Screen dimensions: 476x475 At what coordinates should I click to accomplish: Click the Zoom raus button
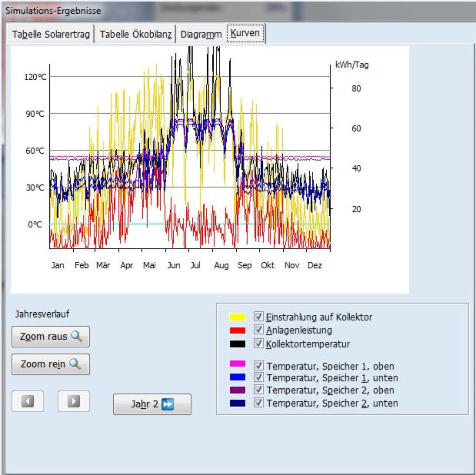[51, 336]
